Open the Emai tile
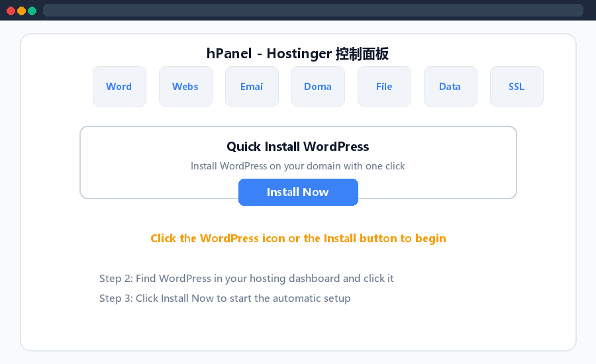 coord(252,86)
